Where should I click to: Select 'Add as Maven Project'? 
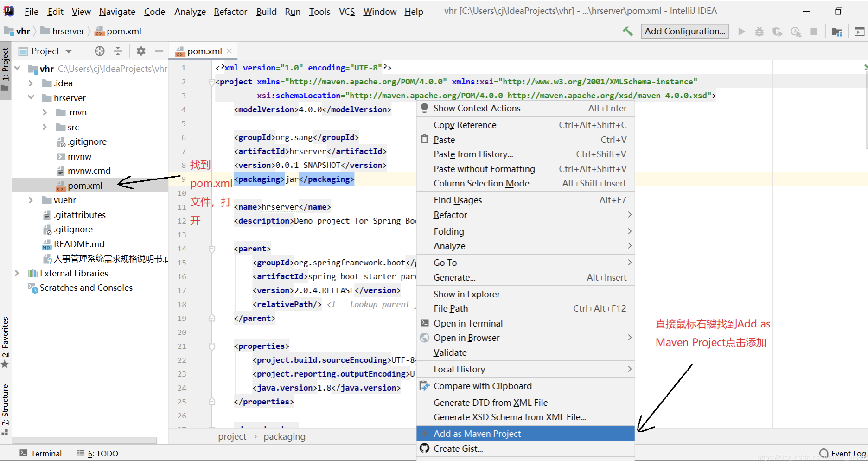coord(477,433)
